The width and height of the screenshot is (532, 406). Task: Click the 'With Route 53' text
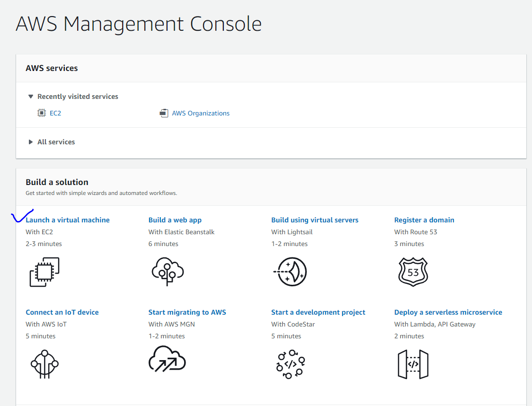tap(416, 232)
